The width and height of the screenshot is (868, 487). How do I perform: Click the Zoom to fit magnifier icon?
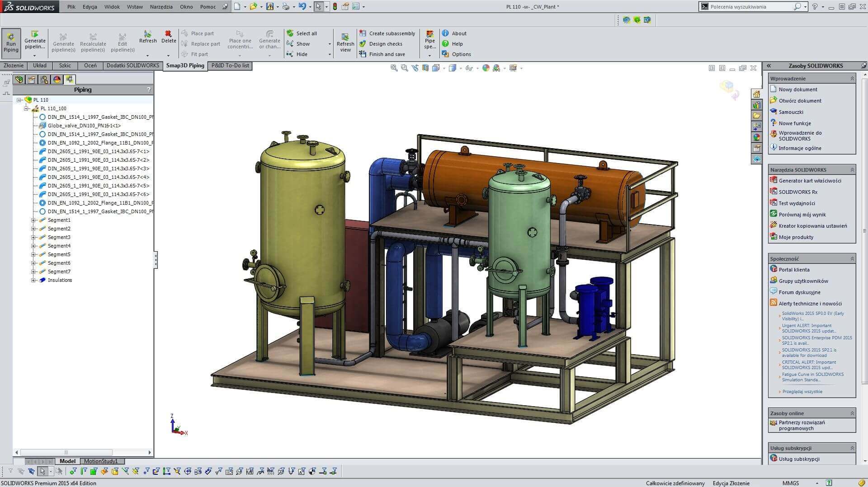(x=394, y=68)
